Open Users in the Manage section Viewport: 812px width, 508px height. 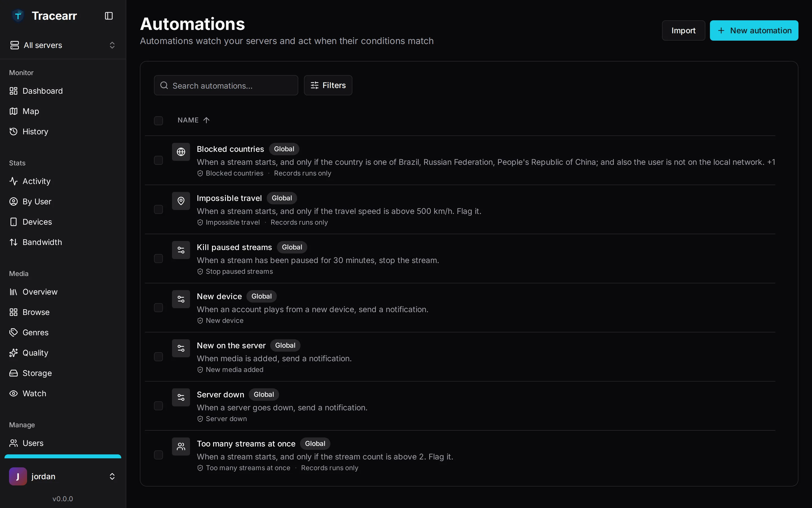click(x=63, y=443)
